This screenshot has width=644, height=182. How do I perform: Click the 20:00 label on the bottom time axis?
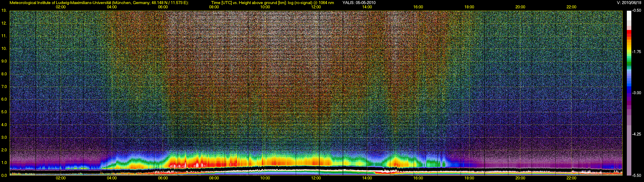[520, 178]
